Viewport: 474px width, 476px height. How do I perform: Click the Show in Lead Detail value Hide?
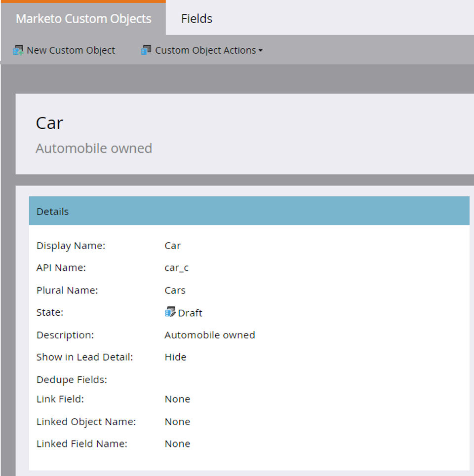175,357
